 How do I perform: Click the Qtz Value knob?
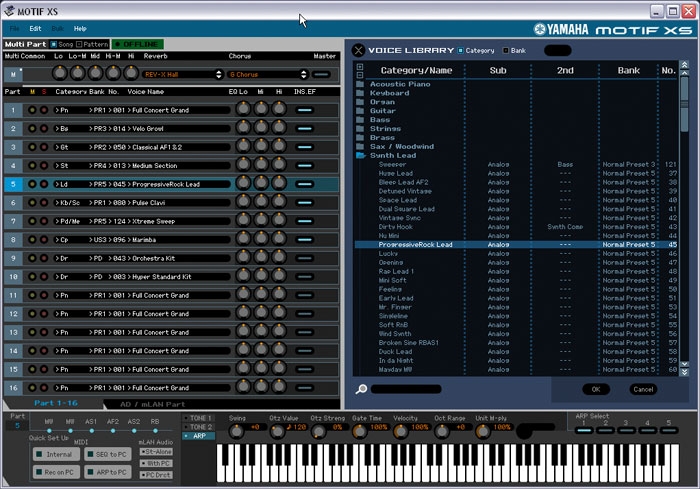point(277,431)
